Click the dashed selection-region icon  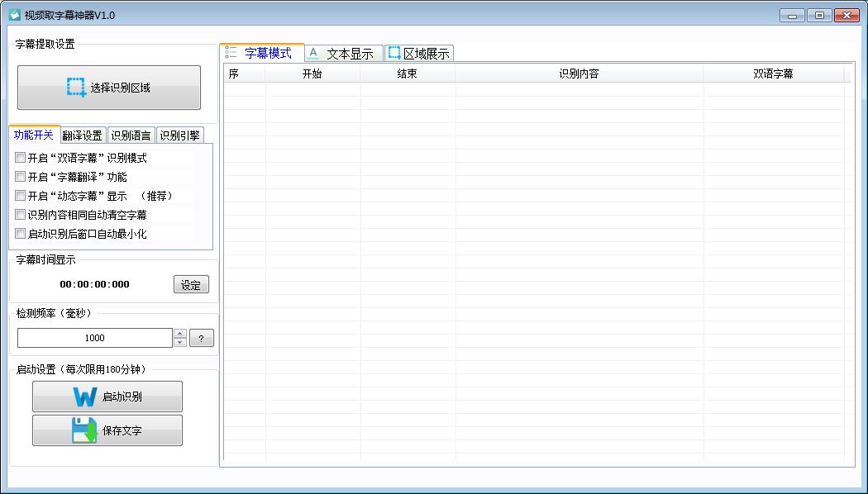coord(76,88)
